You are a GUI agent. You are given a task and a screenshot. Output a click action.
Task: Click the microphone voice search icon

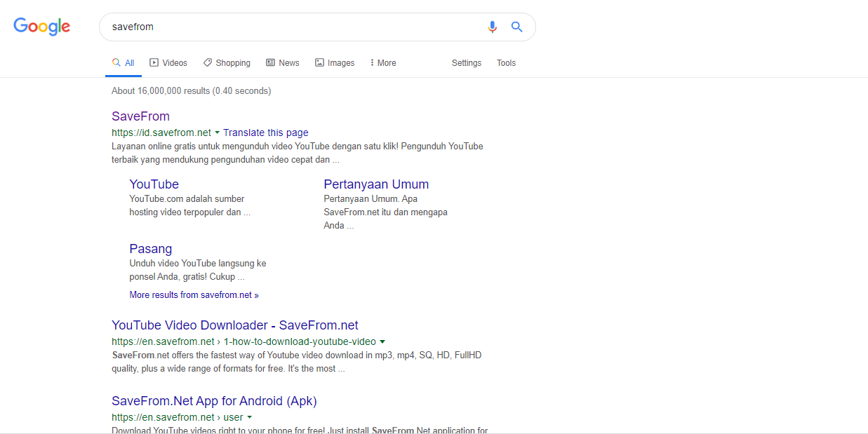point(492,27)
